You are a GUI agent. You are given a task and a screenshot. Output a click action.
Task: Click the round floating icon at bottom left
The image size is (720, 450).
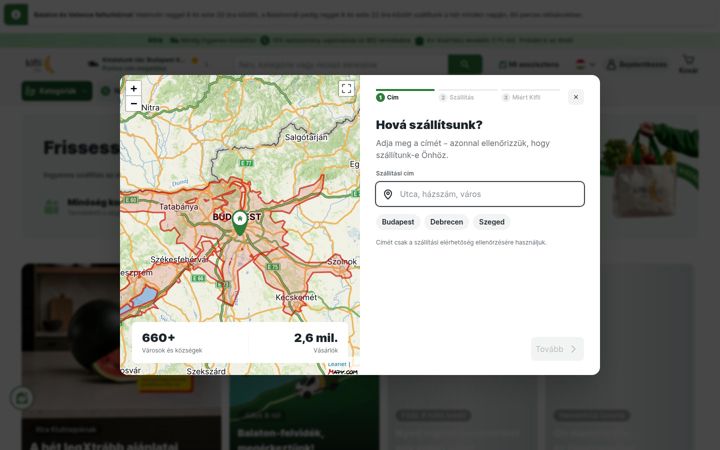(22, 398)
